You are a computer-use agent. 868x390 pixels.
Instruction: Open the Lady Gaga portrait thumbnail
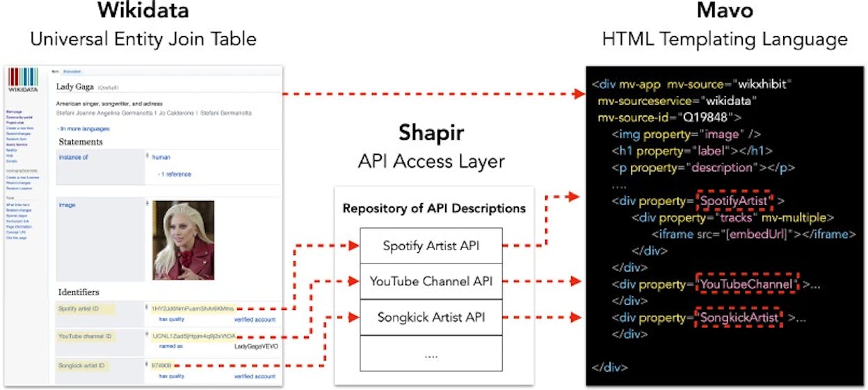click(x=183, y=241)
